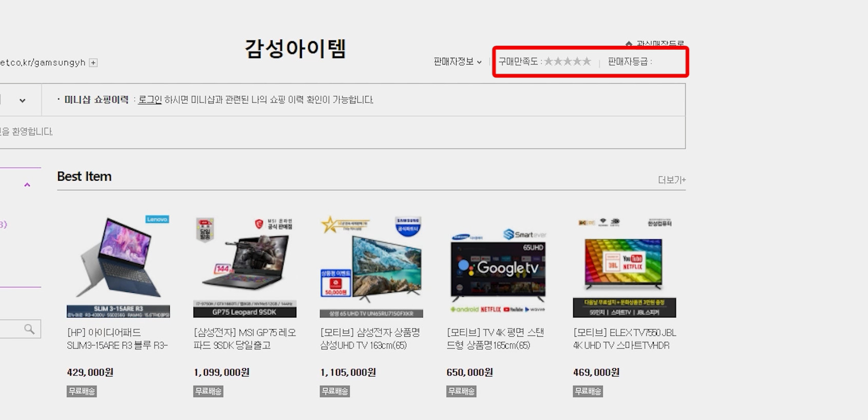This screenshot has width=868, height=420.
Task: Click the 1,099,000원 price
Action: click(x=222, y=372)
